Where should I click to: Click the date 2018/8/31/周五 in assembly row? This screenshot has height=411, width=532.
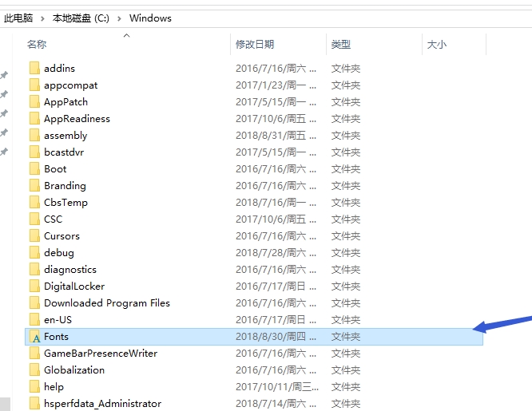[276, 136]
